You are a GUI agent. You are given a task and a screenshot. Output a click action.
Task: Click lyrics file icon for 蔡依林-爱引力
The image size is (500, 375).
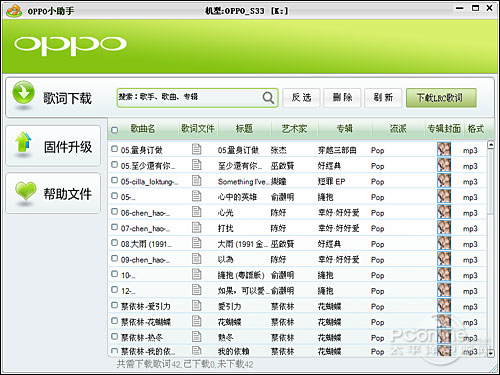pos(197,305)
